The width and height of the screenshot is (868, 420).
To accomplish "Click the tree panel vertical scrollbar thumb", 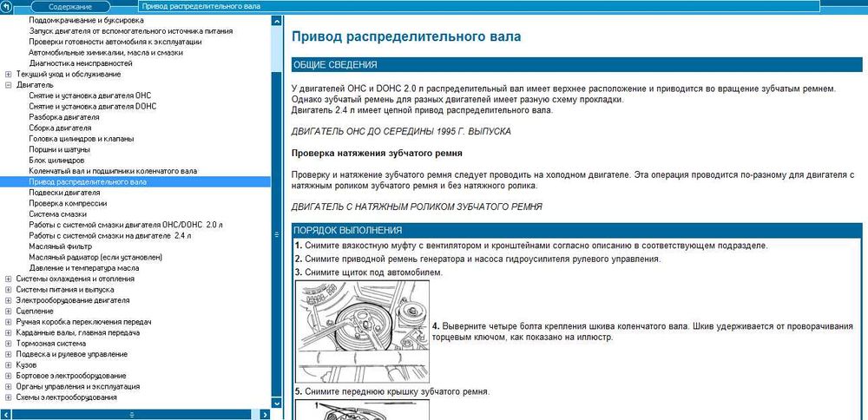I will pyautogui.click(x=277, y=234).
